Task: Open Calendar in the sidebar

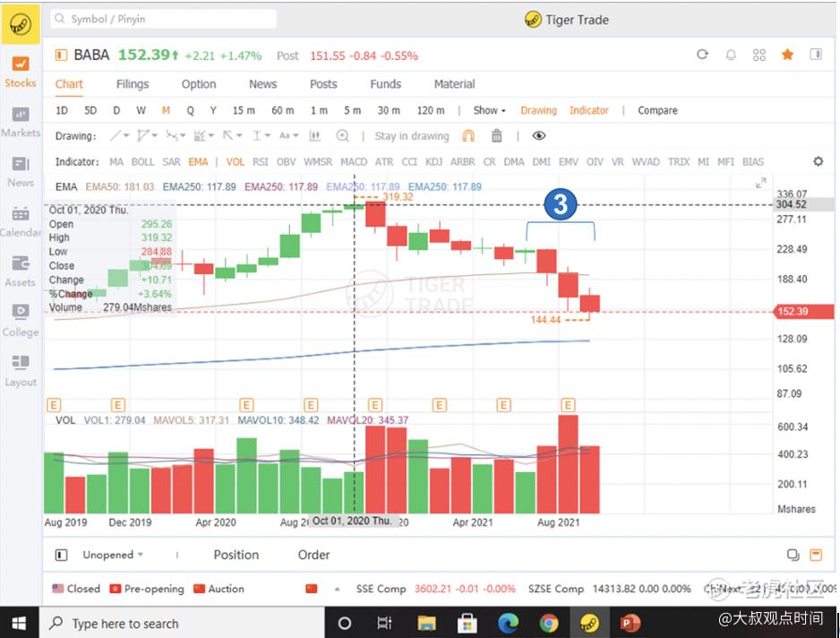Action: pos(21,222)
